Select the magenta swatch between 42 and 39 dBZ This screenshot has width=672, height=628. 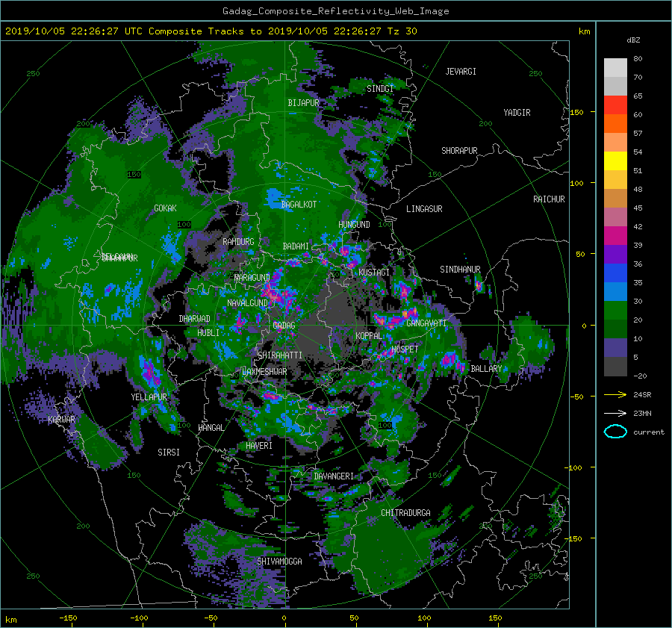tap(615, 236)
